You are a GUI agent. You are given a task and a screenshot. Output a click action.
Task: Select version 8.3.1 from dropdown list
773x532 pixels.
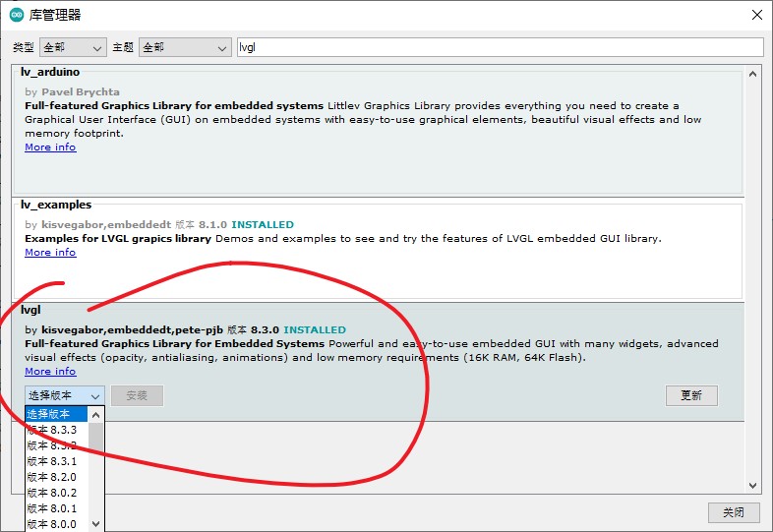coord(56,461)
